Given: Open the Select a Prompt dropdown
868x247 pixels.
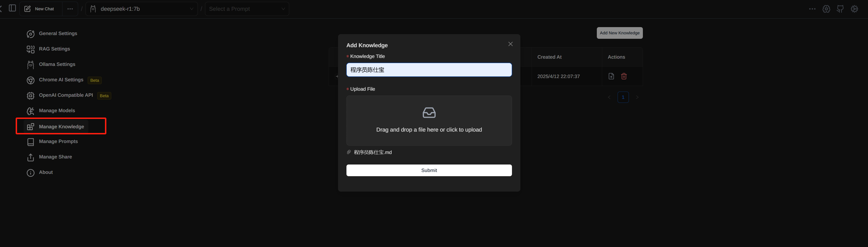Looking at the screenshot, I should (247, 9).
